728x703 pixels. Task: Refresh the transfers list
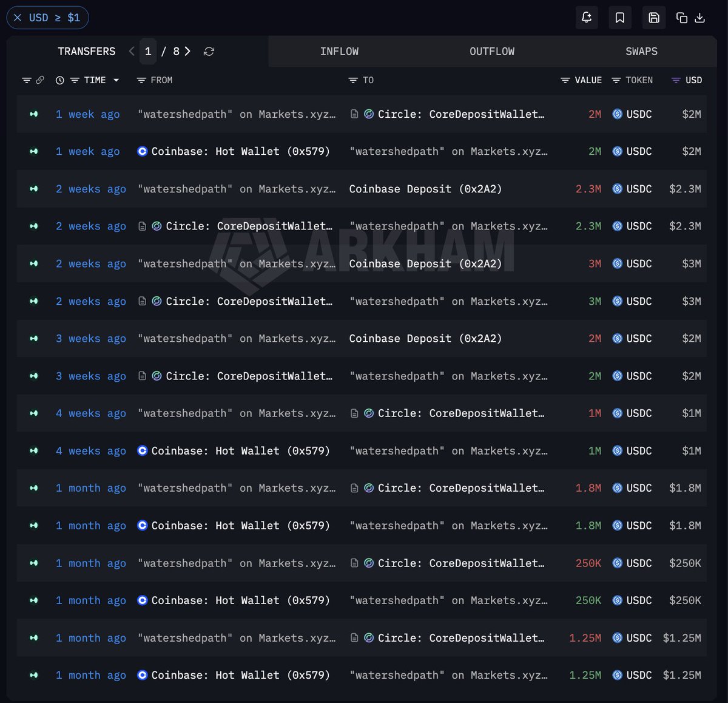pos(209,52)
